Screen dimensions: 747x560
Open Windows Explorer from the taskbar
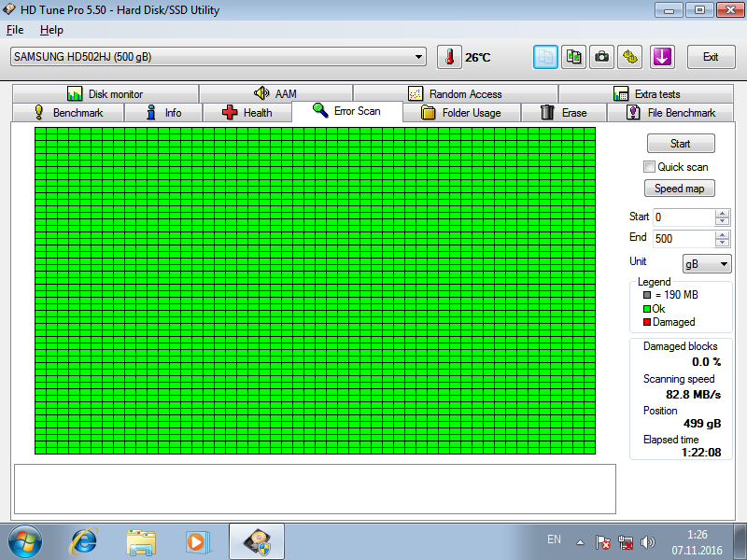[141, 541]
